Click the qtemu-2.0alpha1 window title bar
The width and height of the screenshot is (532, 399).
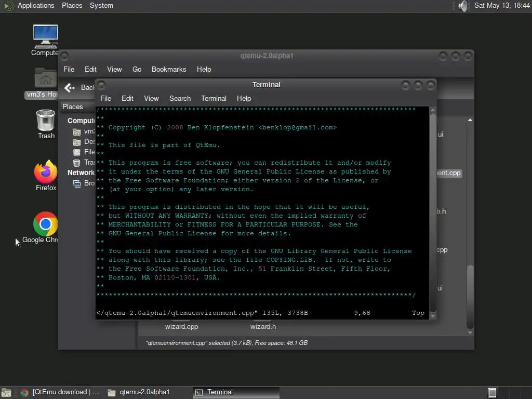tap(267, 56)
